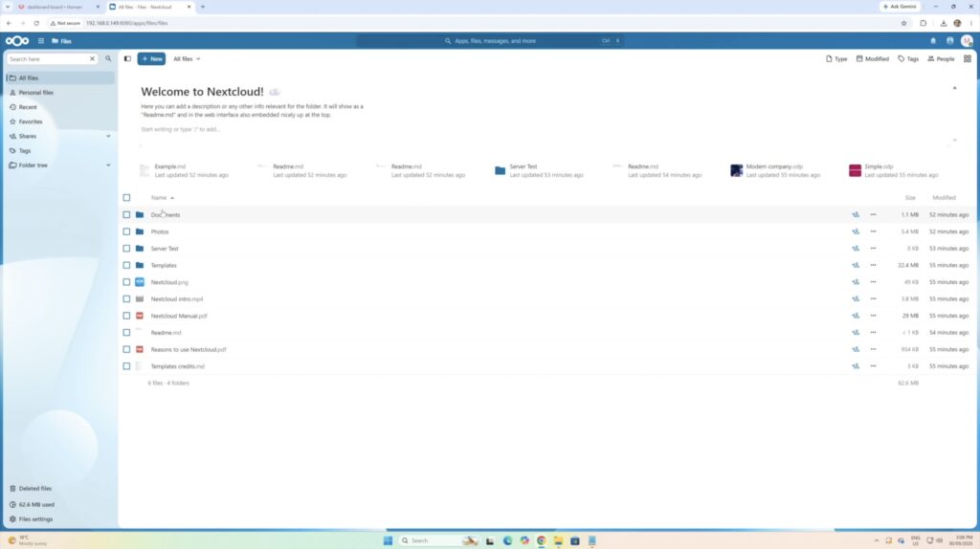Open actions menu for Documents folder

coord(873,215)
